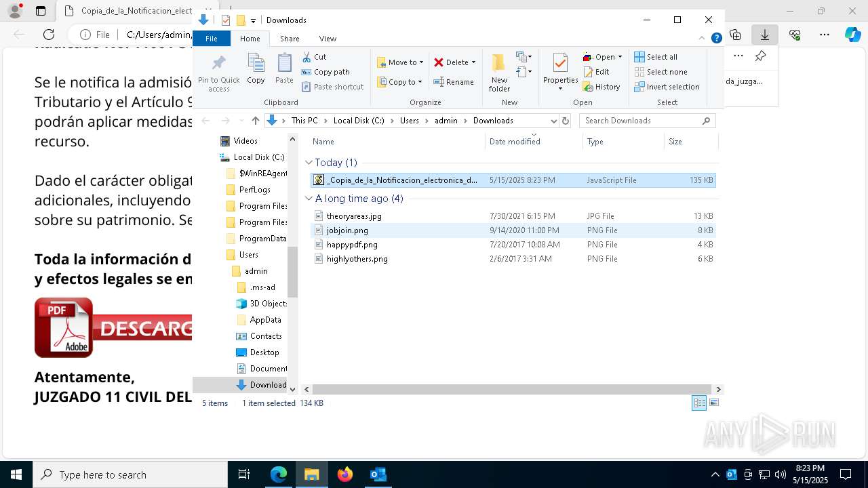The width and height of the screenshot is (868, 488).
Task: Click the Edit command
Action: click(x=596, y=72)
